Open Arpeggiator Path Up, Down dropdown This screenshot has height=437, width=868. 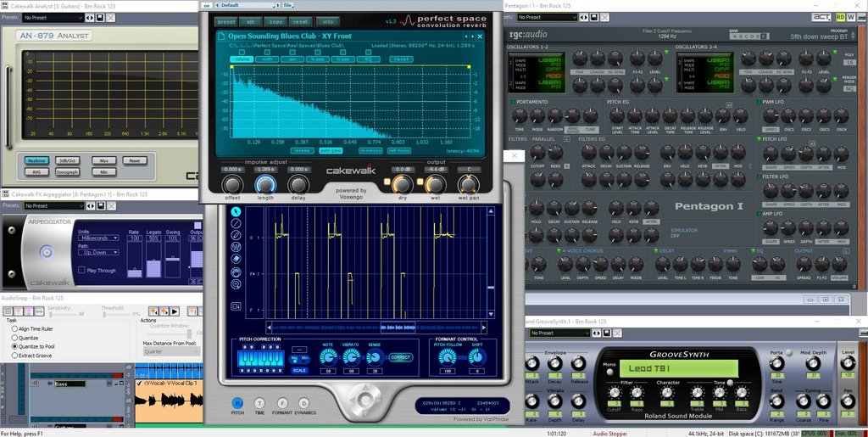98,253
